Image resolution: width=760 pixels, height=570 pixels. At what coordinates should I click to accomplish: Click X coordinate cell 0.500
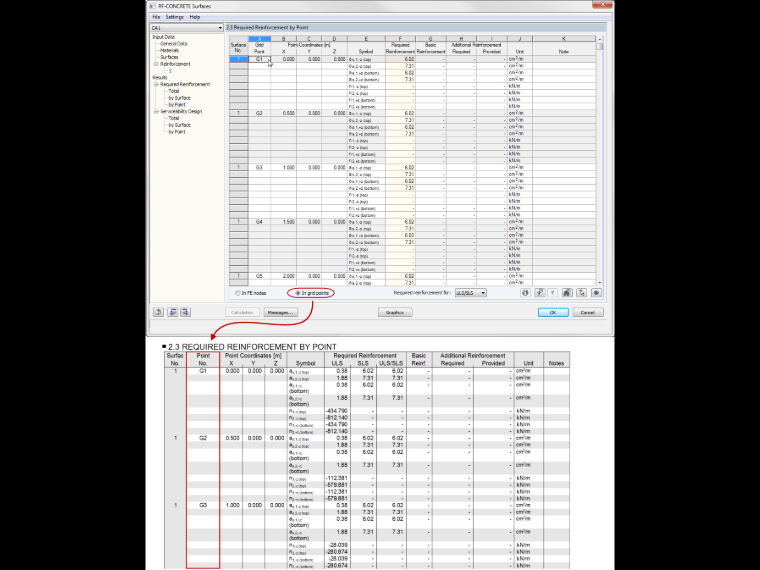click(284, 113)
